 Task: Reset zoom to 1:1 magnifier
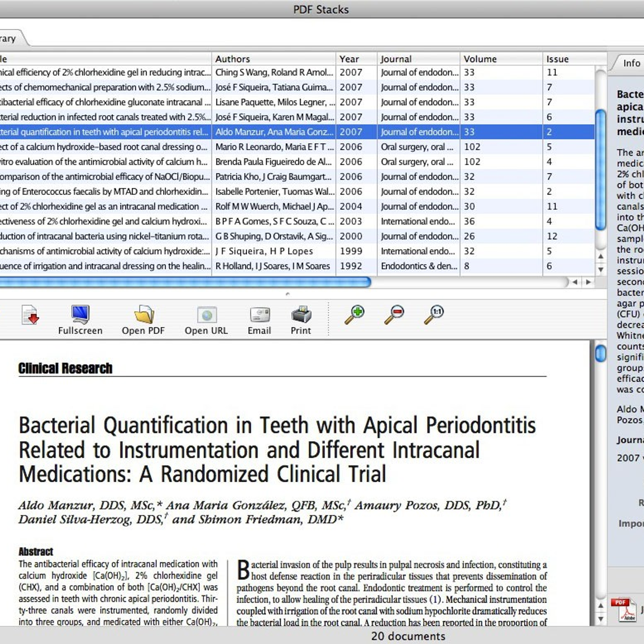pyautogui.click(x=434, y=315)
